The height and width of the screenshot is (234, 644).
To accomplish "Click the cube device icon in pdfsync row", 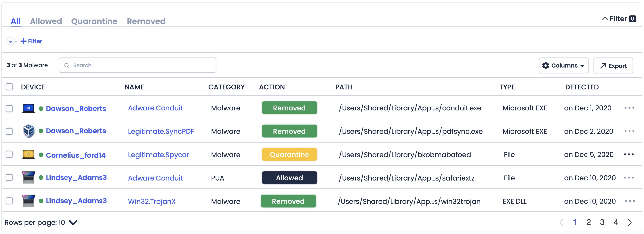I will click(28, 131).
